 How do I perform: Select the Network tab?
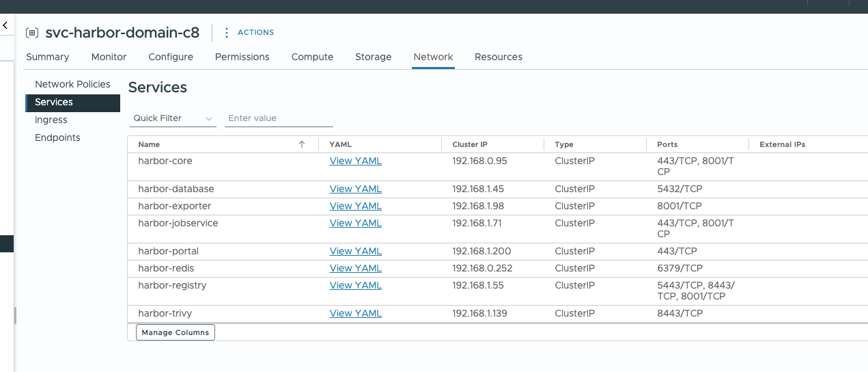click(x=433, y=57)
